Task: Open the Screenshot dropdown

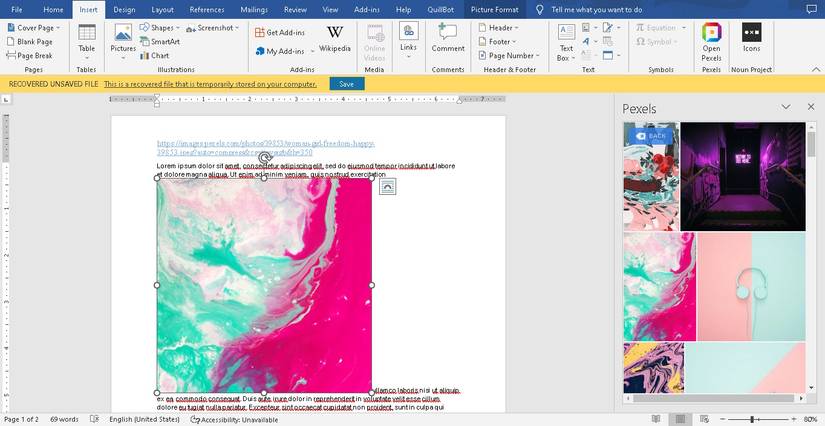Action: 213,28
